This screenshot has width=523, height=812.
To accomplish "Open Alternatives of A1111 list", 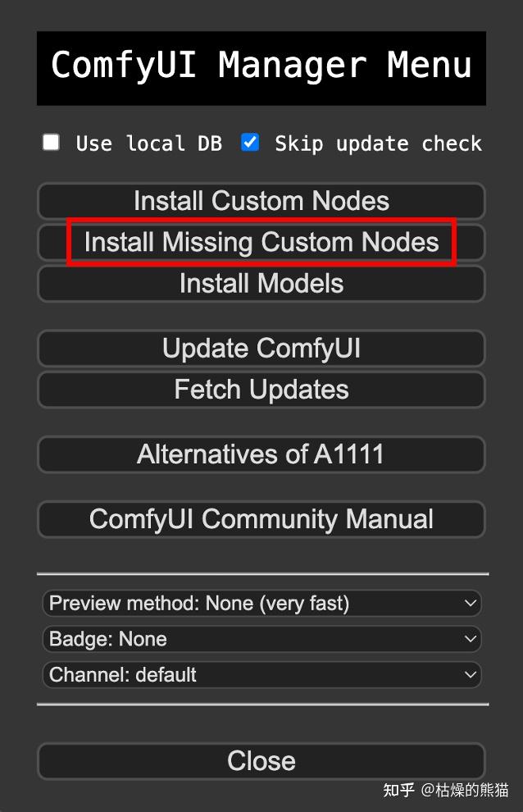I will coord(261,454).
